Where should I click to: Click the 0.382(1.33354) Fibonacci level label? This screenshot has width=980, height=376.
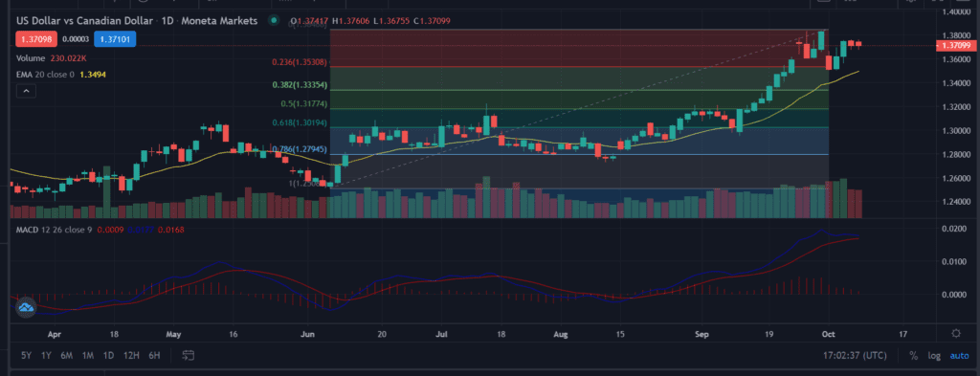300,85
